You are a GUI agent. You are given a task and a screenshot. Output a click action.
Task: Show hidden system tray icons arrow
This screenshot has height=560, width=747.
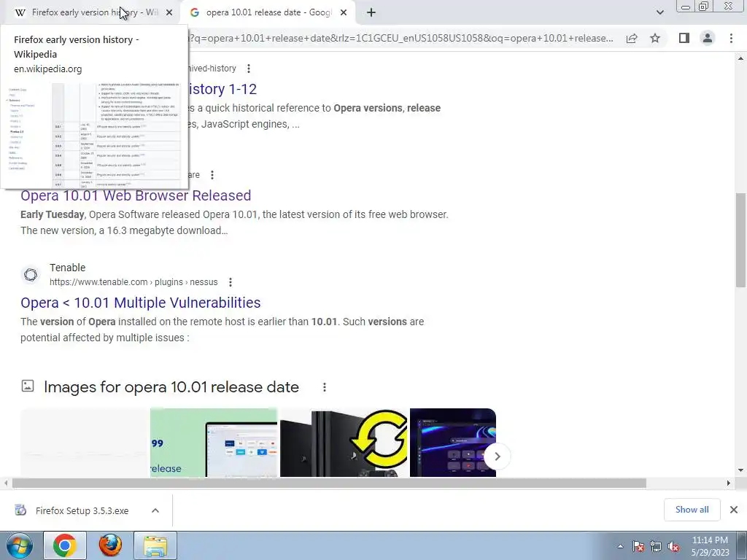point(620,546)
